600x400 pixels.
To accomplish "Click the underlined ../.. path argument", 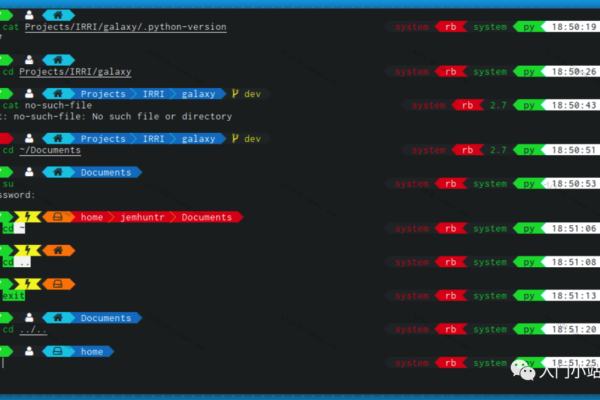I will tap(33, 329).
